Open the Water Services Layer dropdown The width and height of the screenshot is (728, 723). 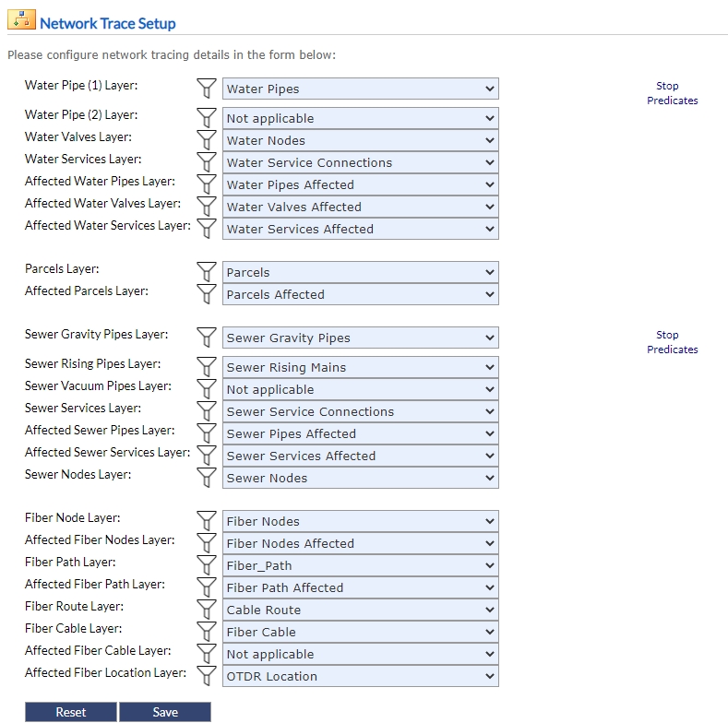pyautogui.click(x=360, y=163)
